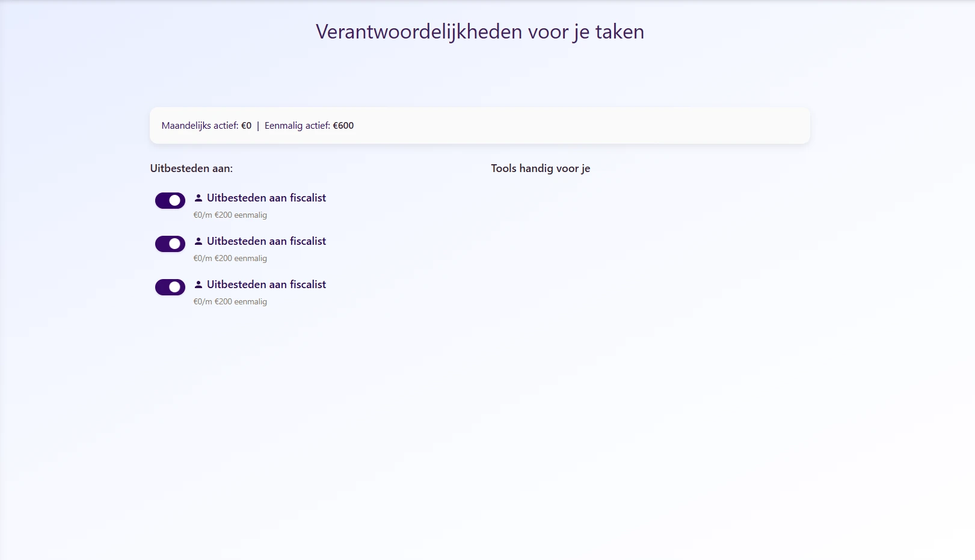The width and height of the screenshot is (975, 560).
Task: Click the Uitbesteden aan: section heading
Action: 191,168
